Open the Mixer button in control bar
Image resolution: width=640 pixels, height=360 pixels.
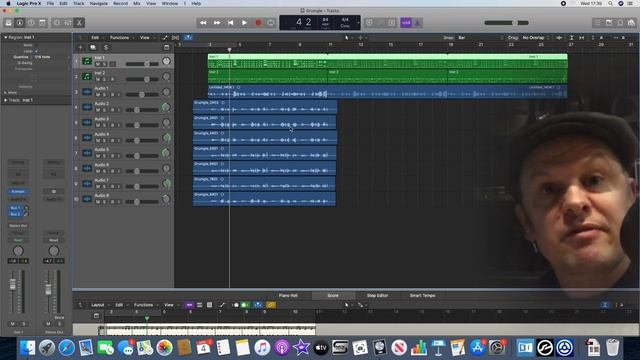point(68,23)
